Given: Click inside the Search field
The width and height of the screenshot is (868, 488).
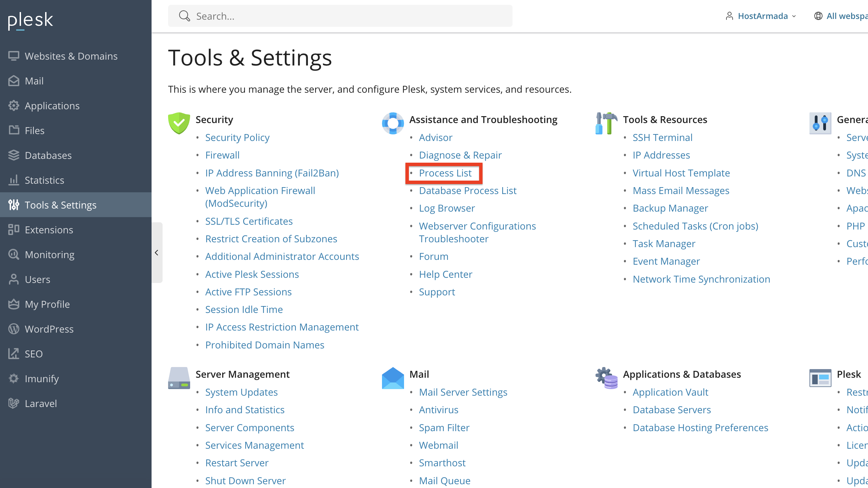Looking at the screenshot, I should pyautogui.click(x=340, y=16).
